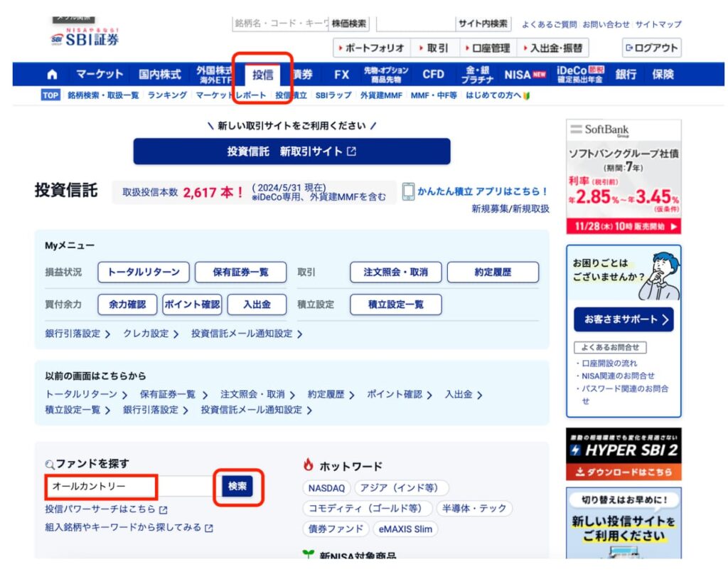Select the 銀行 navigation tab

click(626, 75)
